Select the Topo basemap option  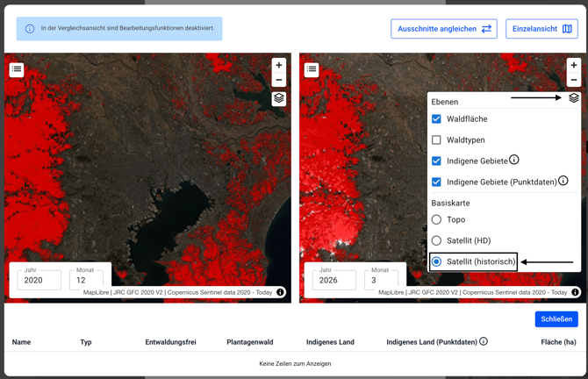click(x=436, y=219)
